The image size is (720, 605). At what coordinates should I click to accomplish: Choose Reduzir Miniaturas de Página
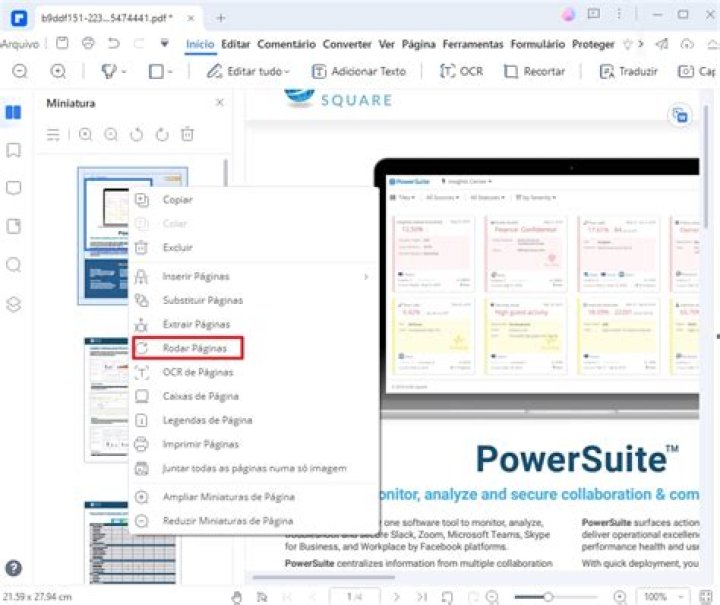[253, 521]
